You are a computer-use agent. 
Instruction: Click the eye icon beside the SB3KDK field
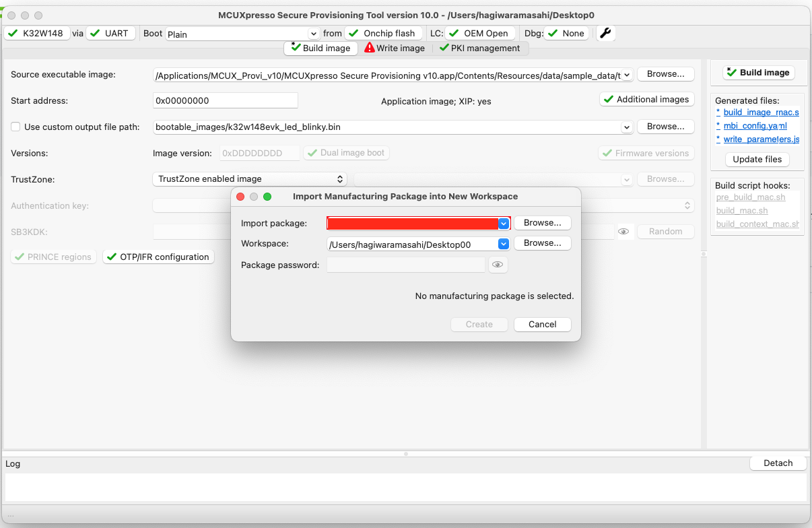click(624, 231)
